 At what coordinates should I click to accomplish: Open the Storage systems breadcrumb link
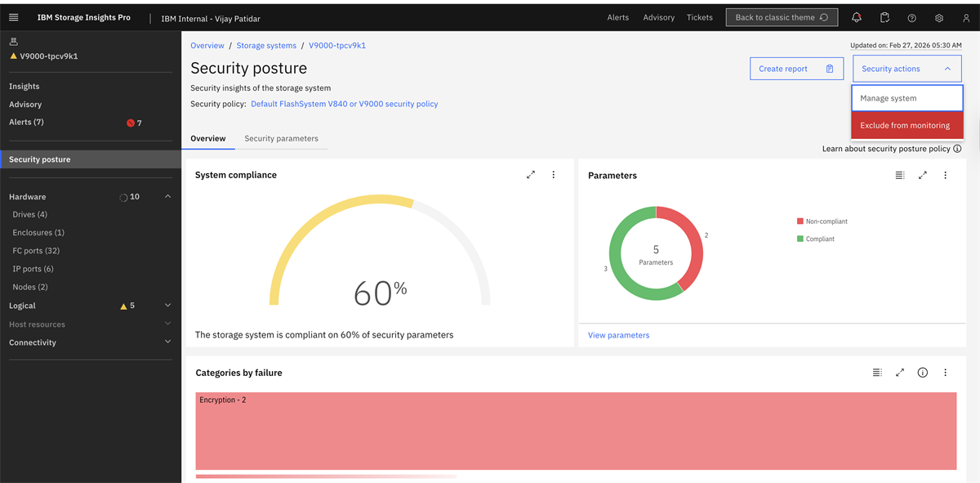click(266, 46)
